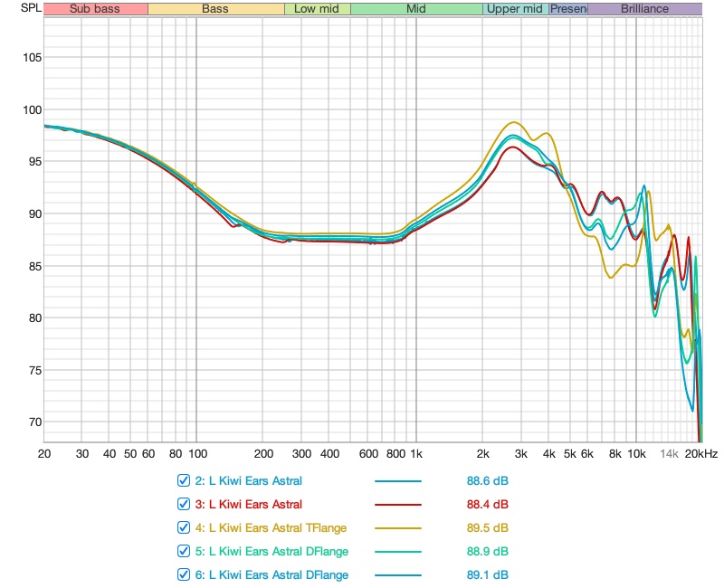Screen dimensions: 724x588
Task: Uncheck the 2: L Kiwi Ears Astral trace
Action: pos(184,480)
